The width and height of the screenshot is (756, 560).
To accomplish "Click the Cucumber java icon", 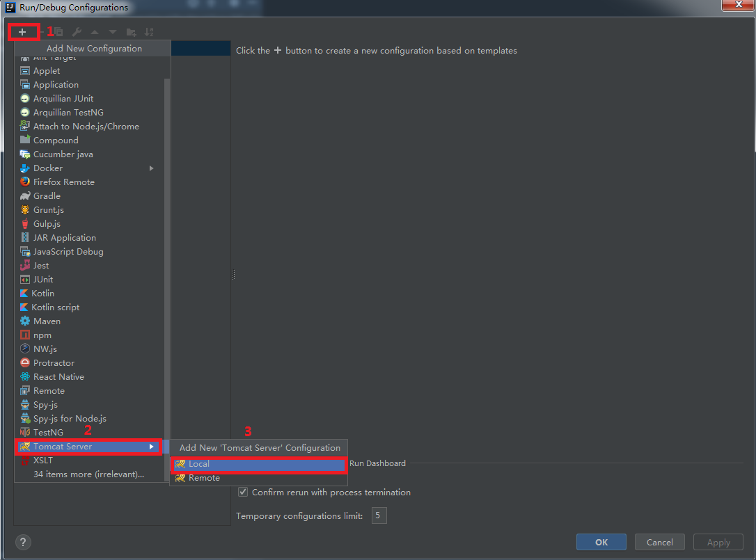I will pos(25,154).
